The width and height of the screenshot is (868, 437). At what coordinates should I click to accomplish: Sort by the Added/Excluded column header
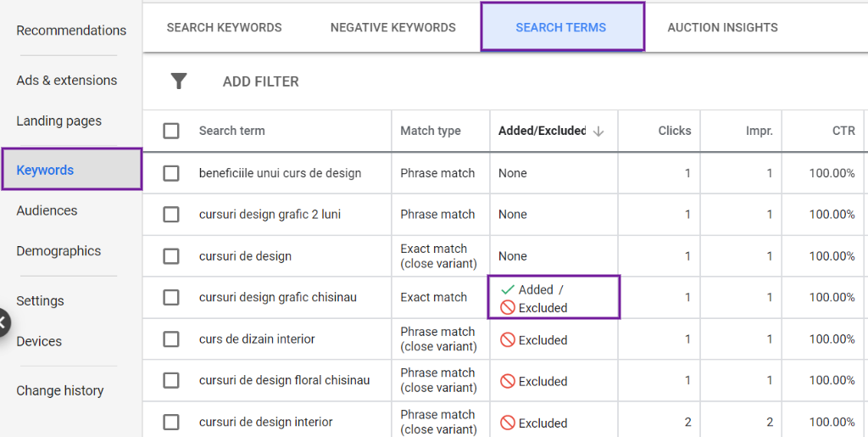(x=542, y=131)
